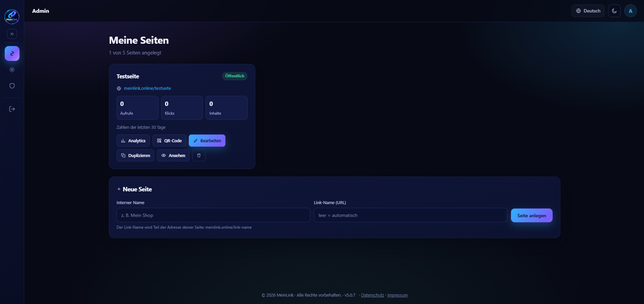Viewport: 644px width, 304px height.
Task: Click the Klicks stat box
Action: click(182, 108)
